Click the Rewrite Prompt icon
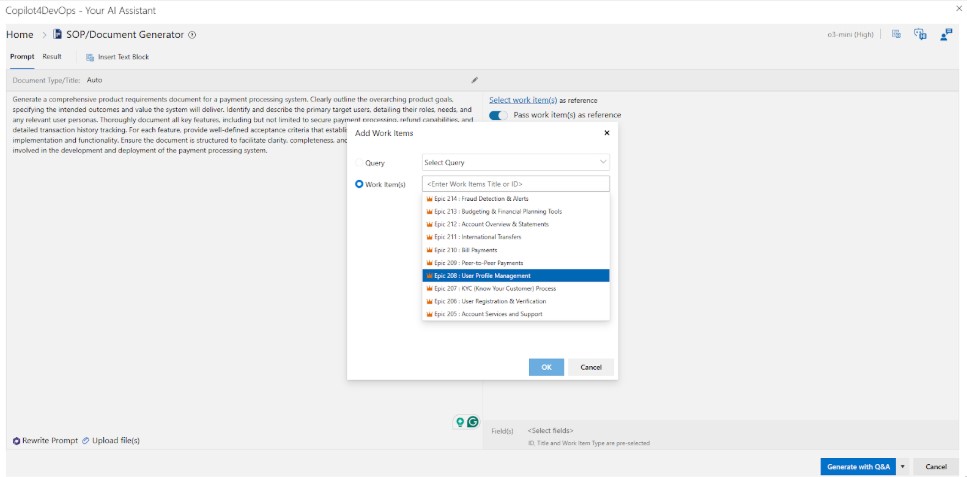Image resolution: width=967 pixels, height=477 pixels. point(17,441)
